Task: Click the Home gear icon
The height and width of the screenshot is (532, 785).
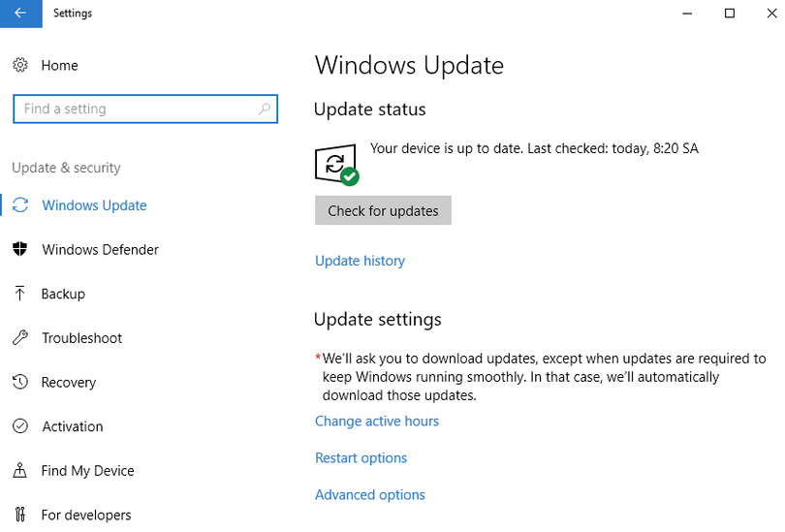Action: [20, 65]
